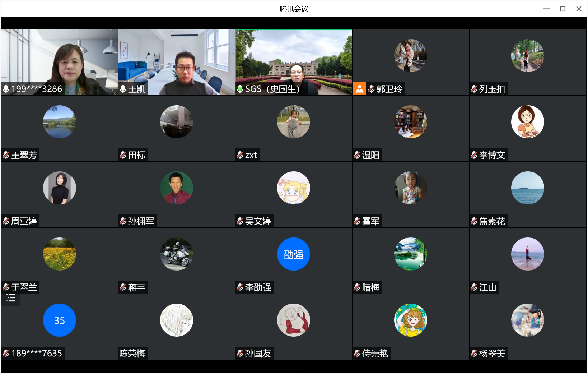
Task: Click the muted mic icon beside 侍崇艳
Action: (357, 353)
